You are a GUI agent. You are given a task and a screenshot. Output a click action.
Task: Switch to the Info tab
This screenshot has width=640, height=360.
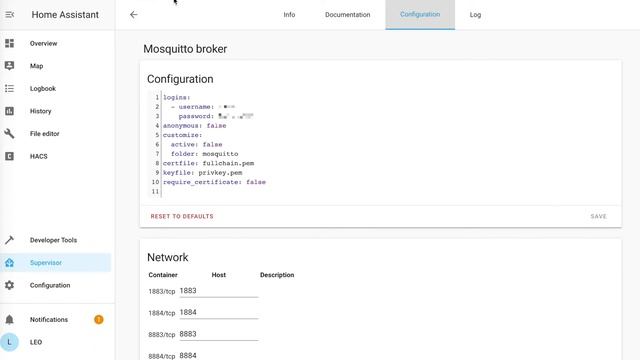pyautogui.click(x=289, y=15)
